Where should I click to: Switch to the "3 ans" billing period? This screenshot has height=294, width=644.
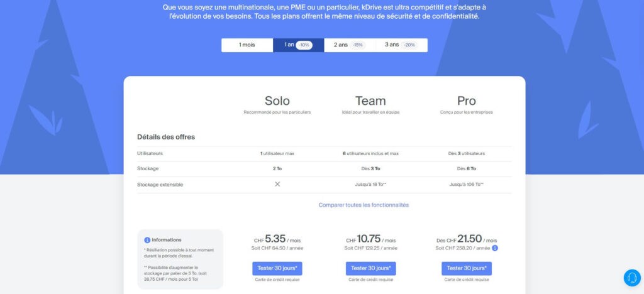(x=392, y=45)
